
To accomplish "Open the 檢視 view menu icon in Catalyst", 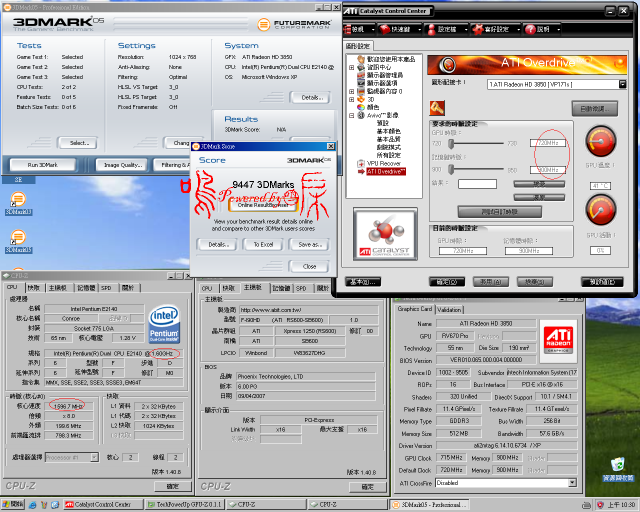I will pyautogui.click(x=347, y=29).
